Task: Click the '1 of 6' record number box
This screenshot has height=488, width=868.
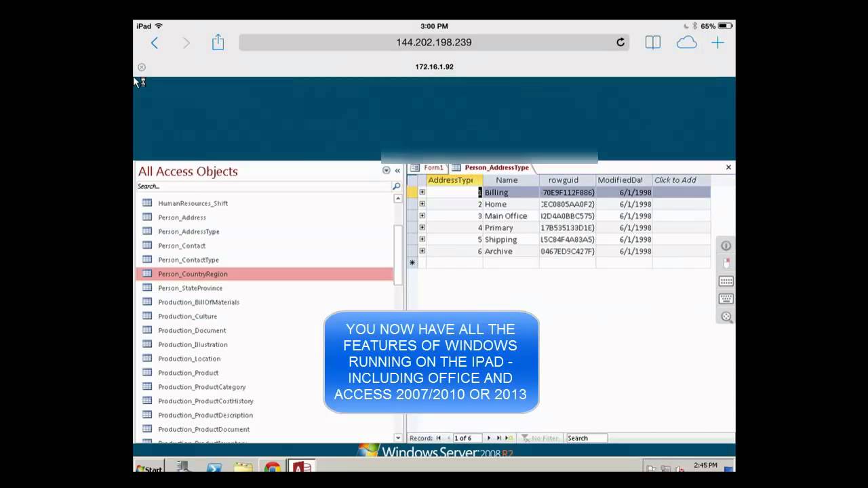Action: [x=467, y=439]
